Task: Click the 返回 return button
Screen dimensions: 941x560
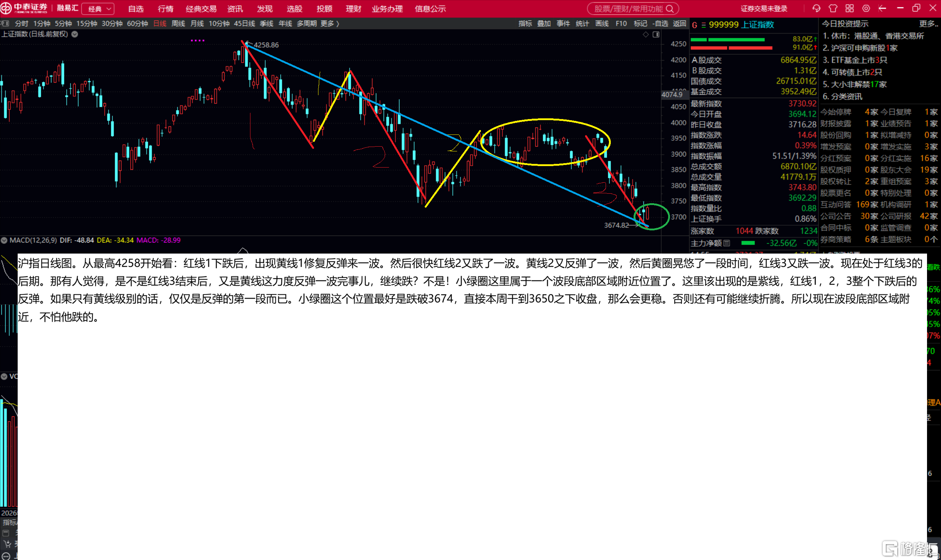Action: [x=679, y=24]
